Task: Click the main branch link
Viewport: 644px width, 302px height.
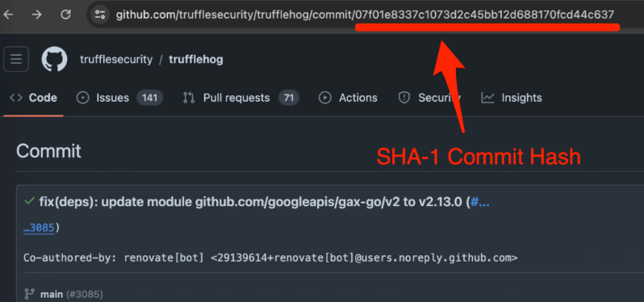Action: 52,295
